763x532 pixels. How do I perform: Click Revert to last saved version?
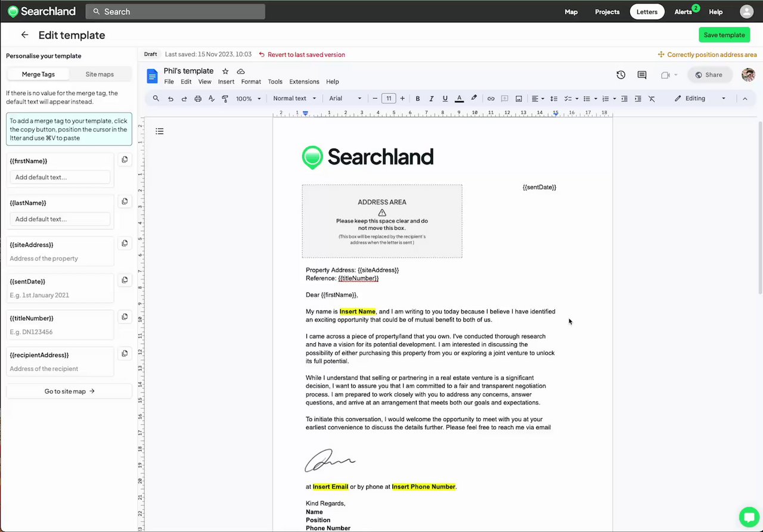click(x=302, y=55)
